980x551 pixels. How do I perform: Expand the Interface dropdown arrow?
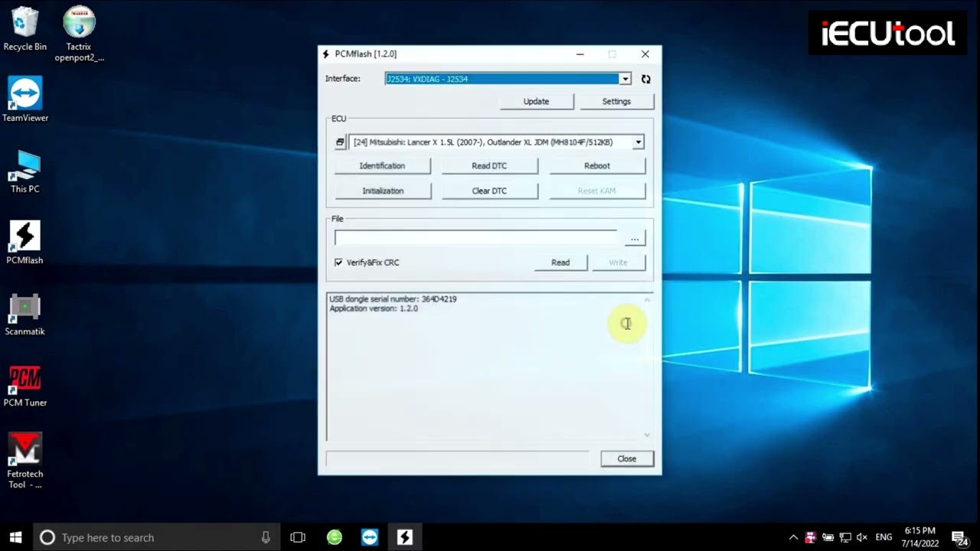coord(626,79)
